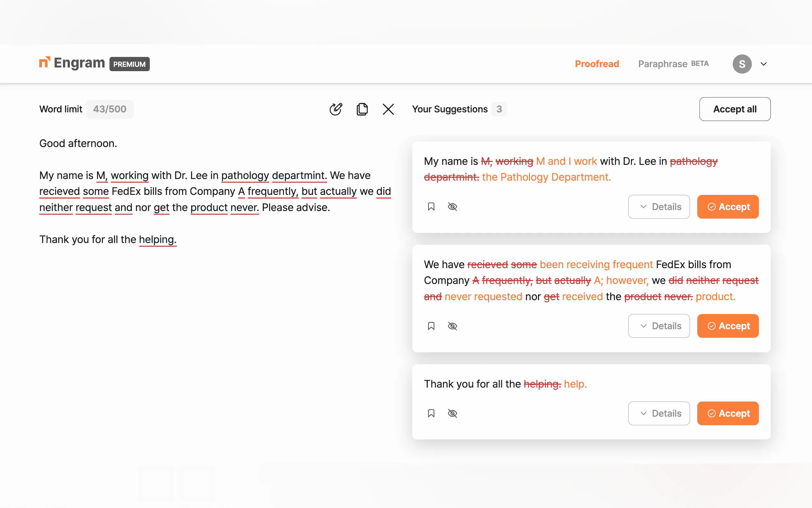Image resolution: width=812 pixels, height=508 pixels.
Task: Click the Engram logo
Action: (72, 63)
